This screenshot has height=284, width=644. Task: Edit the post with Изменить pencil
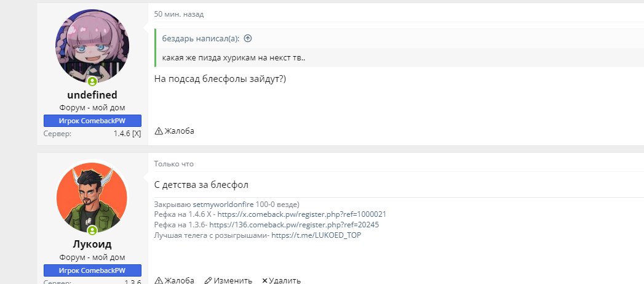pyautogui.click(x=228, y=280)
